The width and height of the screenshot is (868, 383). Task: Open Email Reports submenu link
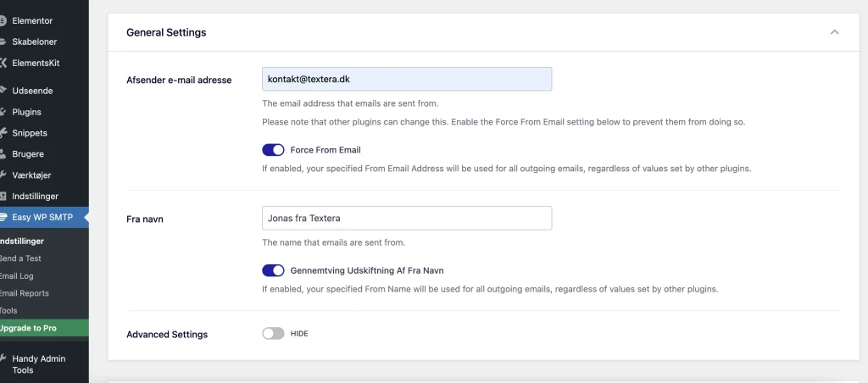point(25,293)
